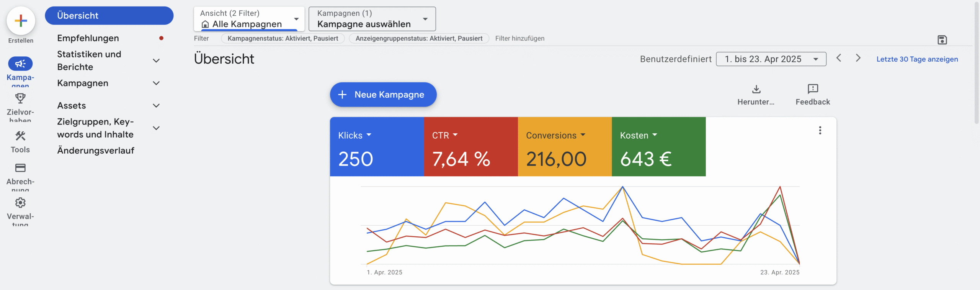Open Zielvorhaben trophy icon

pos(20,98)
